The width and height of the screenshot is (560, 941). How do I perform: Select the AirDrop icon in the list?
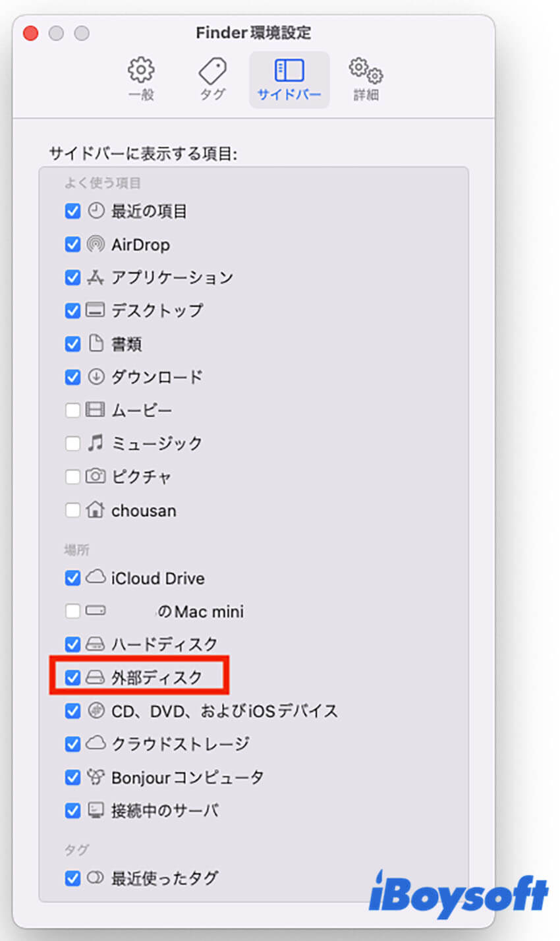coord(96,244)
